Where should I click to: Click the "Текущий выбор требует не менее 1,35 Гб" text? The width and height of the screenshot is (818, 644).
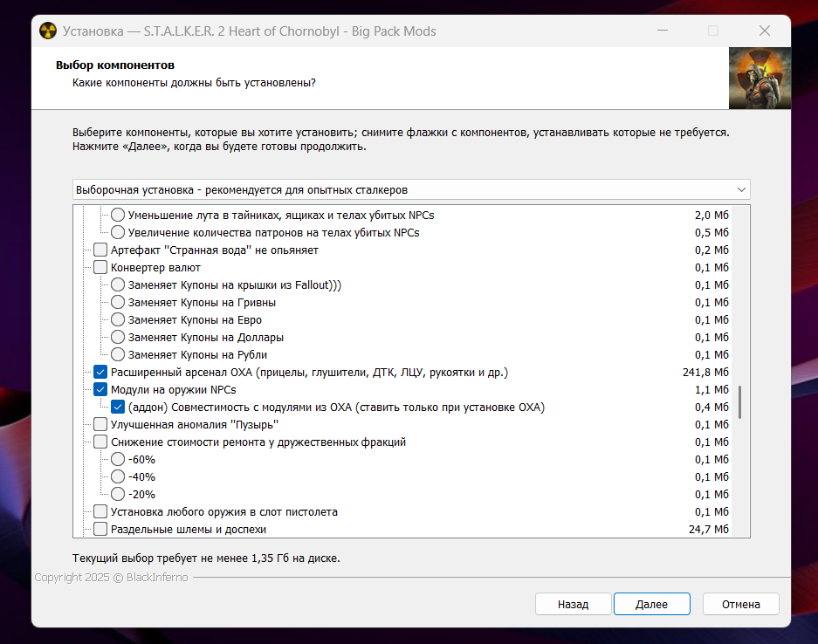206,558
